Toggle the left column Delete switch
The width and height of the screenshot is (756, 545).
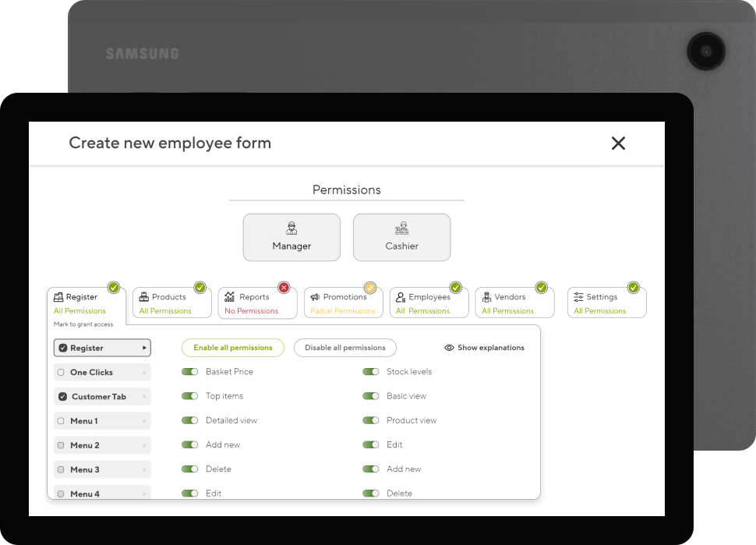[x=190, y=469]
